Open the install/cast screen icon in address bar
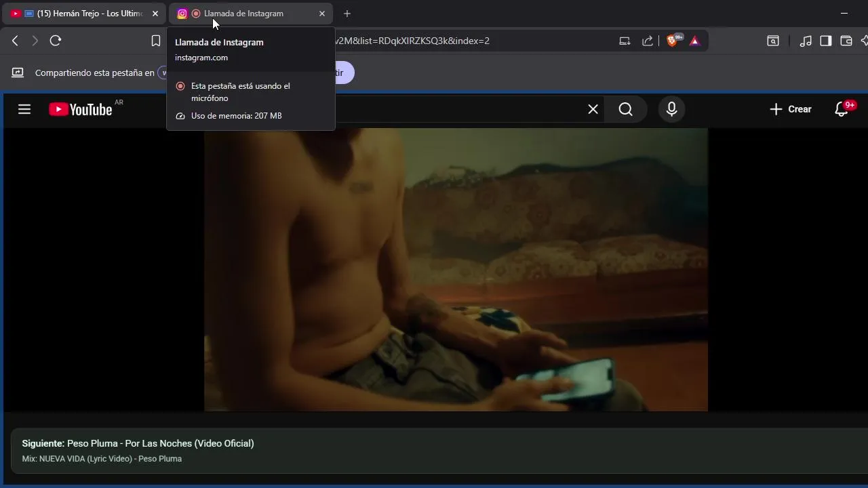The width and height of the screenshot is (868, 488). click(x=625, y=41)
